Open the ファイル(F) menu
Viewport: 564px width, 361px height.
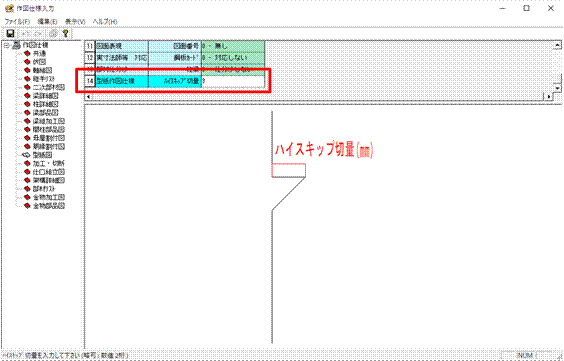coord(17,22)
